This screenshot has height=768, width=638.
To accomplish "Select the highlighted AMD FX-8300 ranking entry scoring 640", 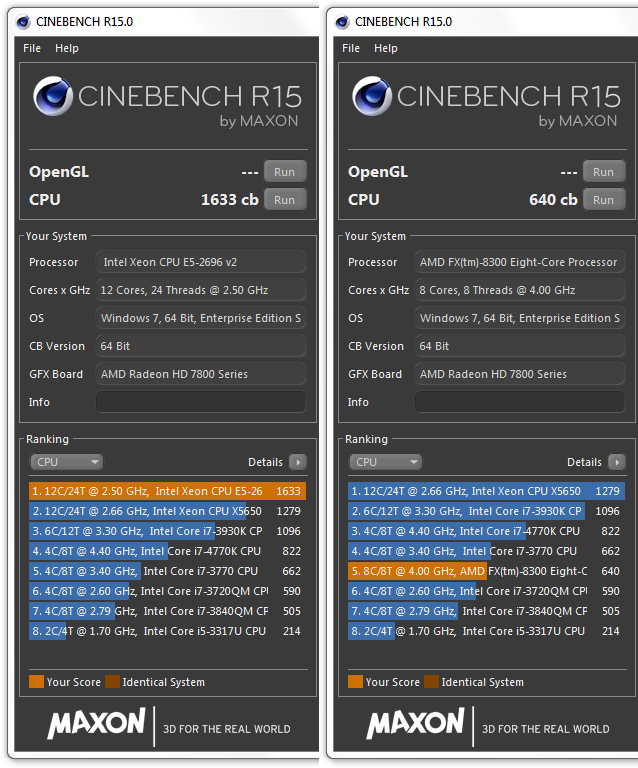I will (x=487, y=571).
